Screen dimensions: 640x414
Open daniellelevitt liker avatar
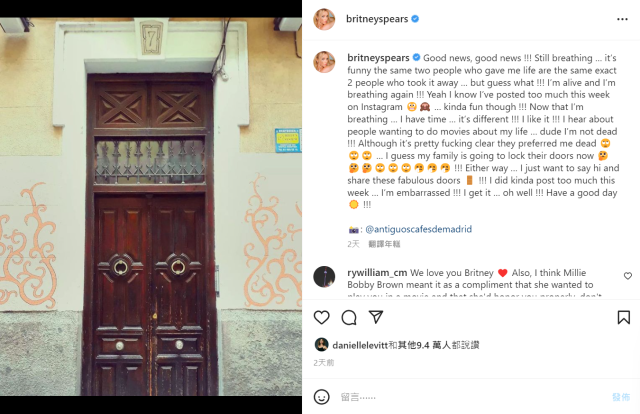click(x=322, y=345)
